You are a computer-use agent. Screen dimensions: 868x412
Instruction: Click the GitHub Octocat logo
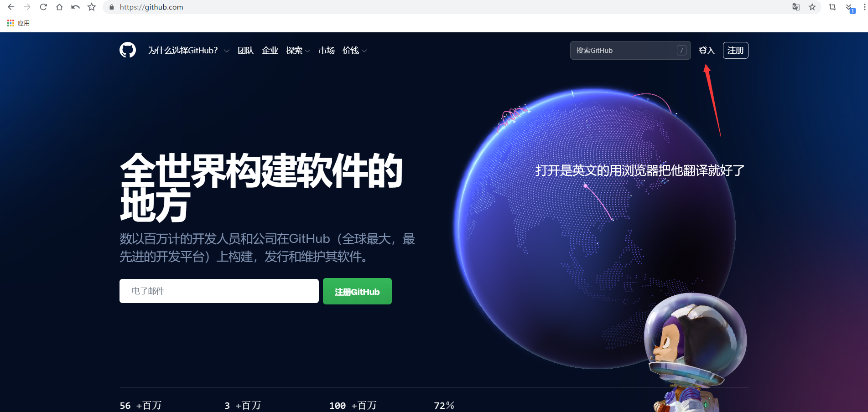click(x=128, y=50)
